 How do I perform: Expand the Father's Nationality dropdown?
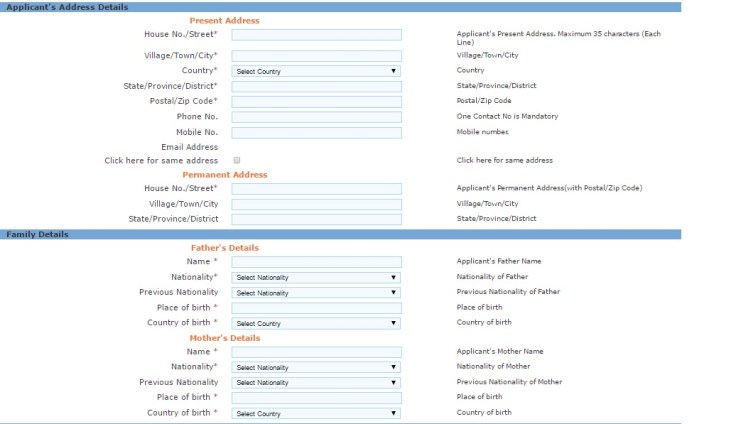click(x=316, y=277)
